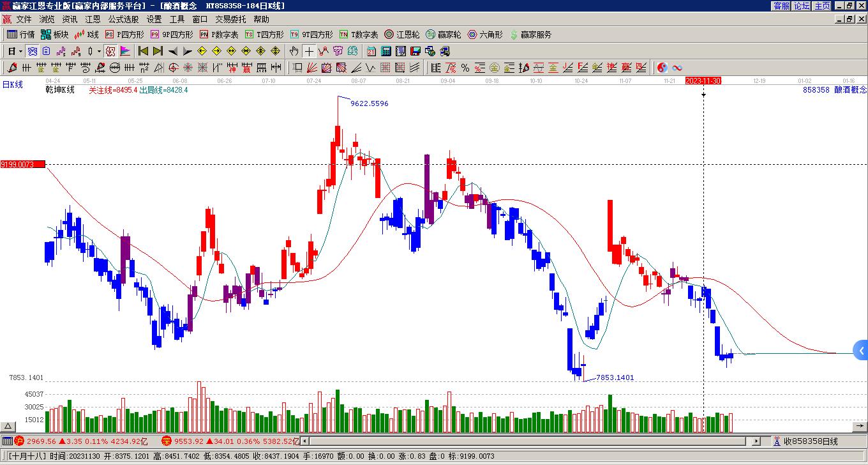Select the highlighted date marker 2023-11-30
Screen dimensions: 868x465
click(x=703, y=80)
